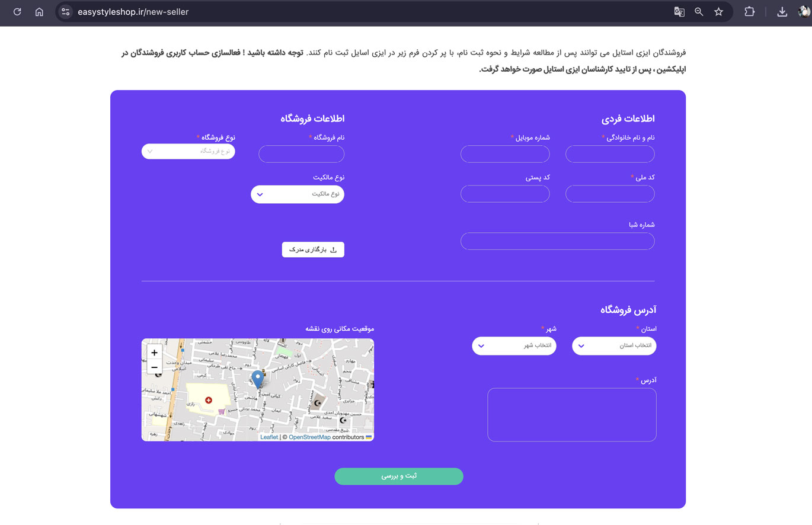Click the site information icon beside the URL

(66, 12)
